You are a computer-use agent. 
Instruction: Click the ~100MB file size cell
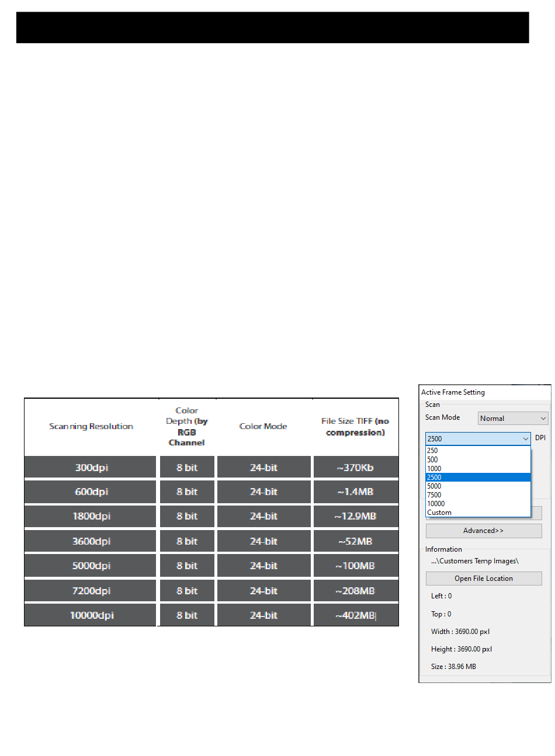tap(356, 566)
